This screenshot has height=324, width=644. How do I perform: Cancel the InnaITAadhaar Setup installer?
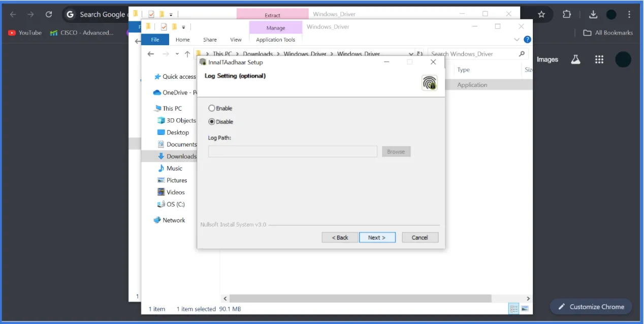[x=420, y=237]
